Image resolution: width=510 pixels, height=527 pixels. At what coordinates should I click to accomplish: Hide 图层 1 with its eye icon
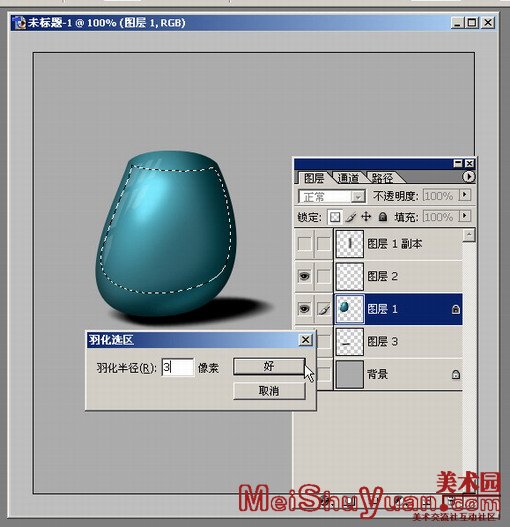(x=305, y=309)
